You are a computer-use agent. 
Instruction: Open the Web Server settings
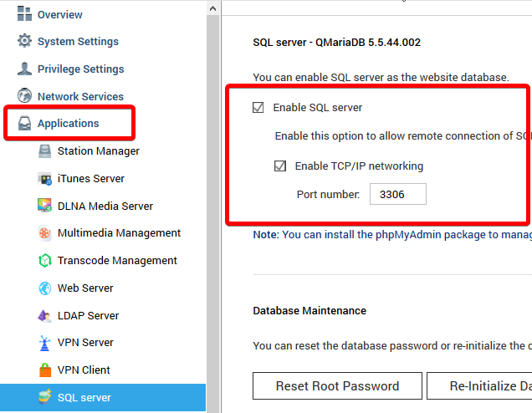click(x=85, y=288)
